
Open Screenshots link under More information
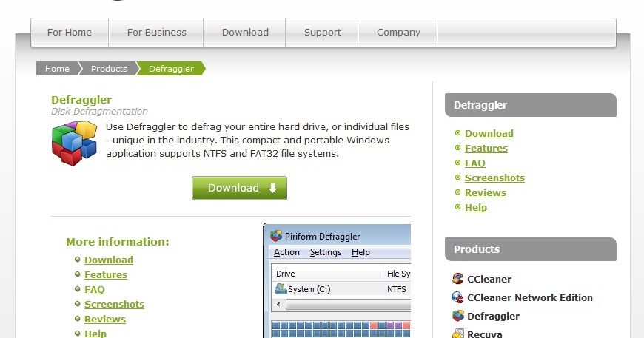click(x=115, y=304)
